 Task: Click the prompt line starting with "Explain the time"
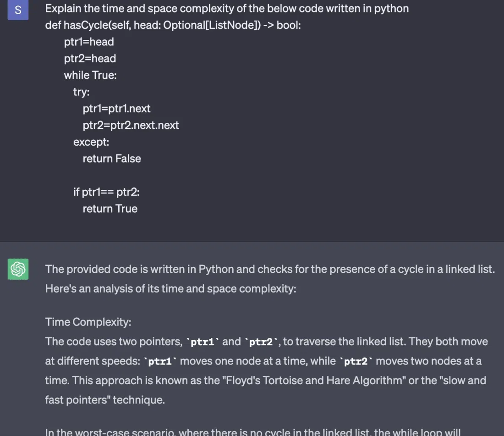pyautogui.click(x=227, y=8)
